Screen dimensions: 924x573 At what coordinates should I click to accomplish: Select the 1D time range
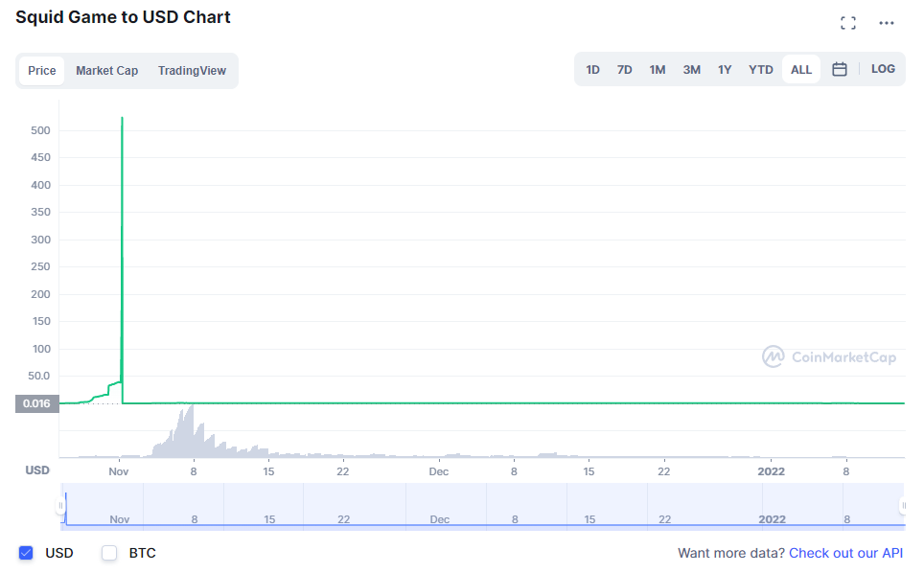coord(592,70)
